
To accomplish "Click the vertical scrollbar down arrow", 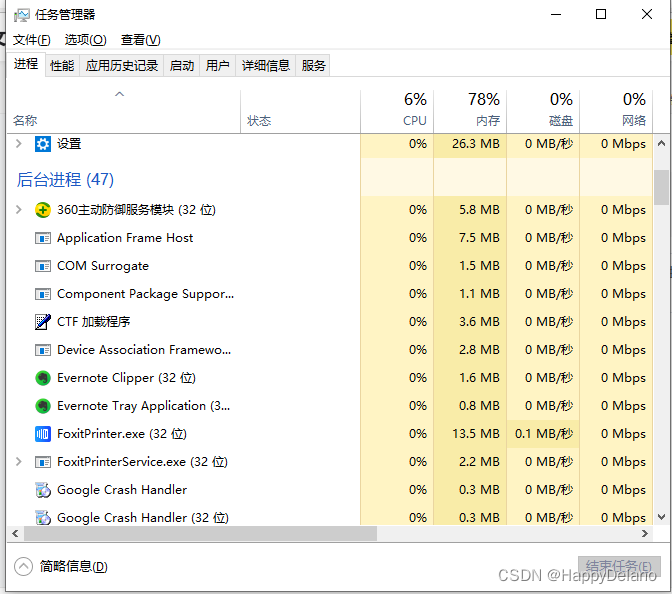I will 661,517.
